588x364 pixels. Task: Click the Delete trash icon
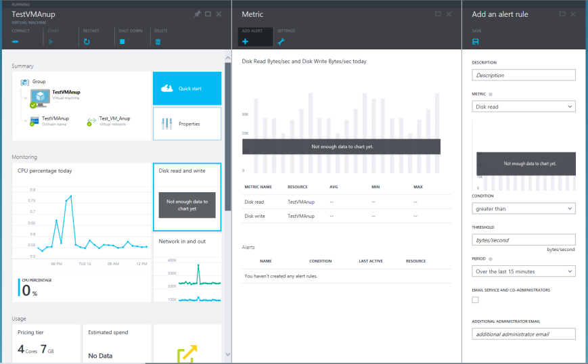tap(158, 42)
